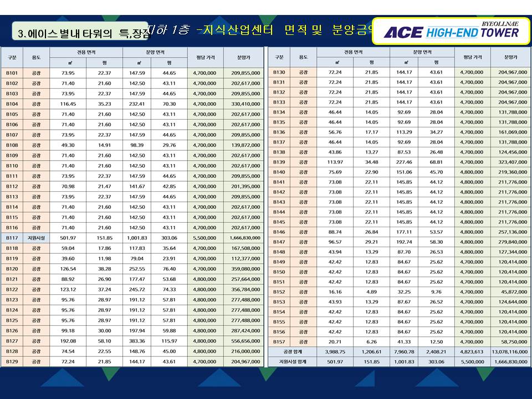Click unit code B136
This screenshot has height=399, width=532.
(x=279, y=132)
